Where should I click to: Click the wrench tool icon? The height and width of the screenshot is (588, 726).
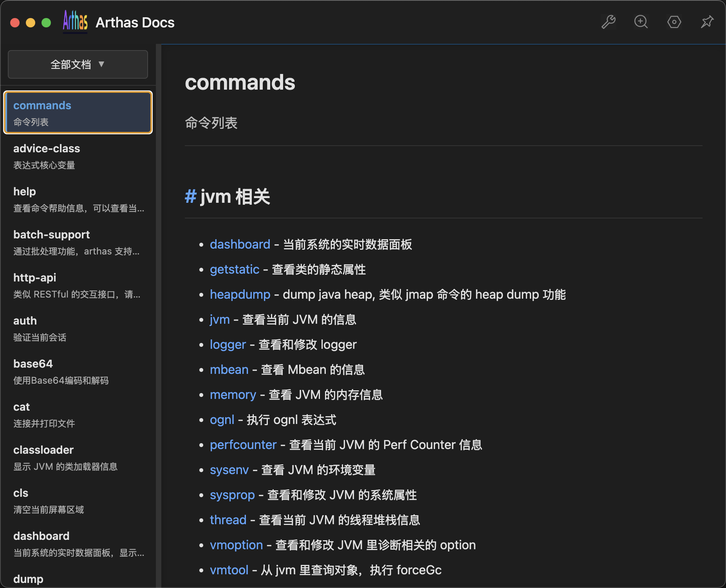point(608,22)
